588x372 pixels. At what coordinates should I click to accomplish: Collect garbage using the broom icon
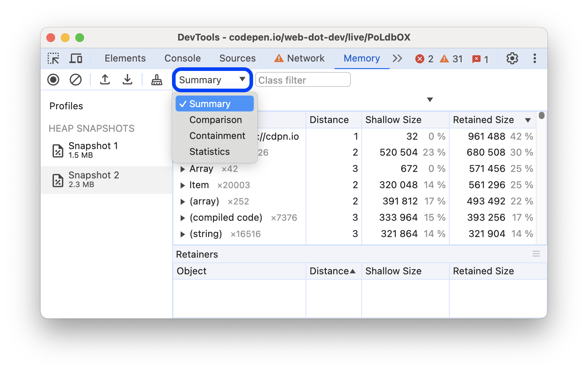(x=156, y=80)
